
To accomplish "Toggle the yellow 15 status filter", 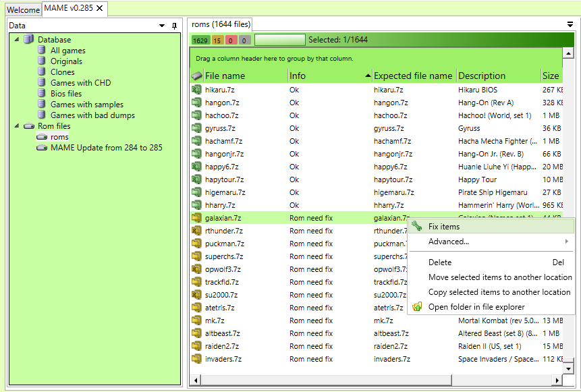I will (218, 40).
